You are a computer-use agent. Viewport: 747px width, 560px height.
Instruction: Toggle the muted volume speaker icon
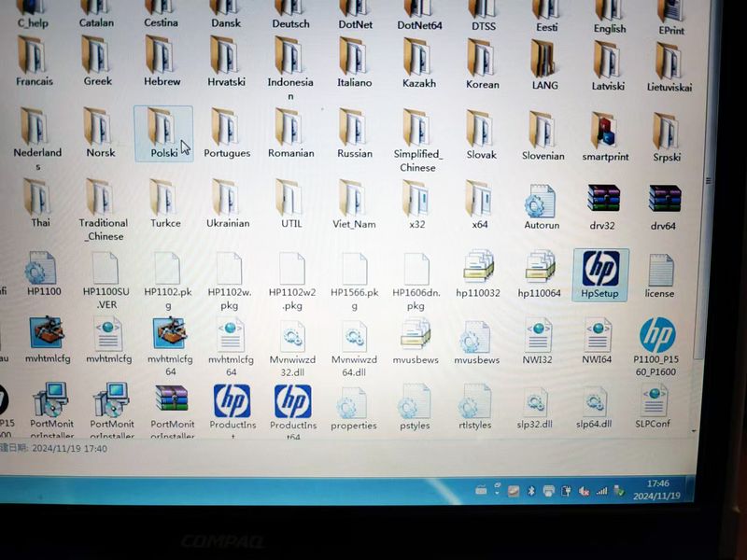coord(585,491)
